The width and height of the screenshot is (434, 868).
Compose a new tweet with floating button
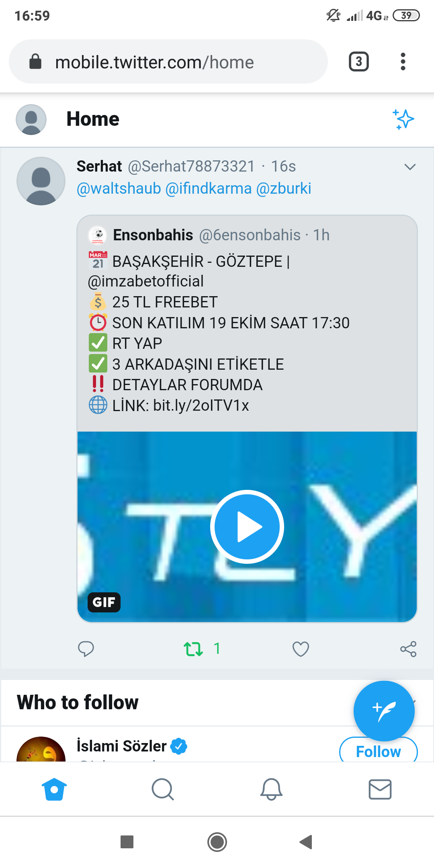tap(384, 711)
